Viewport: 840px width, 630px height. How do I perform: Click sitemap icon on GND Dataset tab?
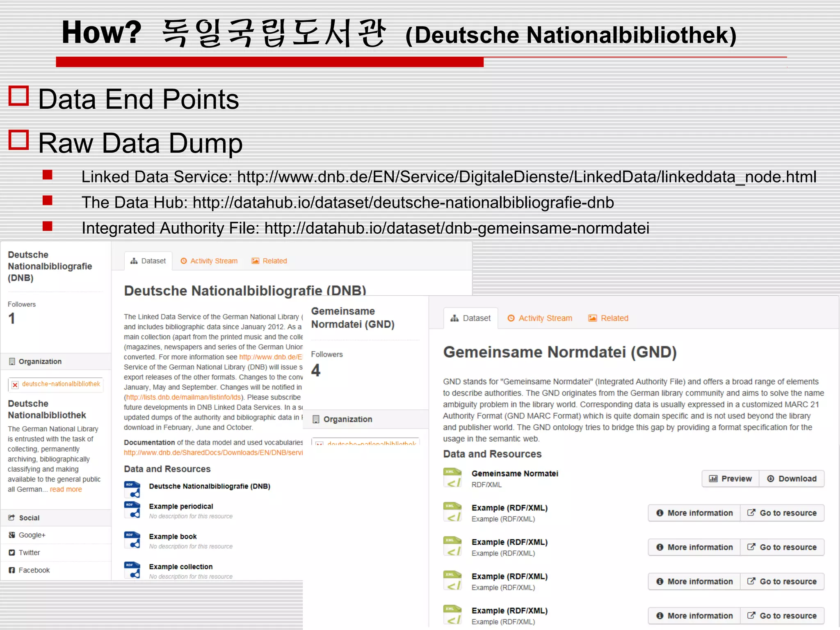pos(454,318)
